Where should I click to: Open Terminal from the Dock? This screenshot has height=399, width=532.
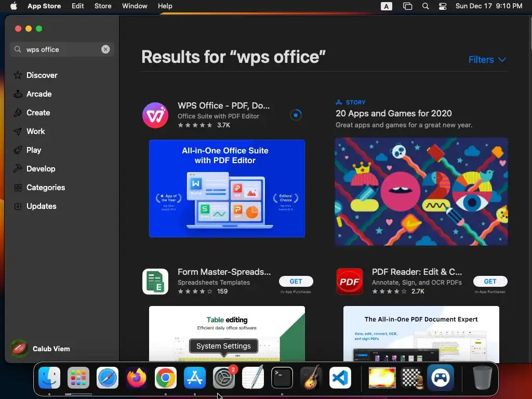coord(282,378)
